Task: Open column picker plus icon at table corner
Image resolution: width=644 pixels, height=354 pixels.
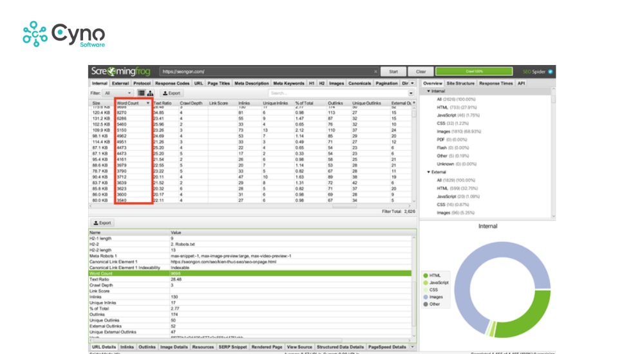Action: point(413,103)
